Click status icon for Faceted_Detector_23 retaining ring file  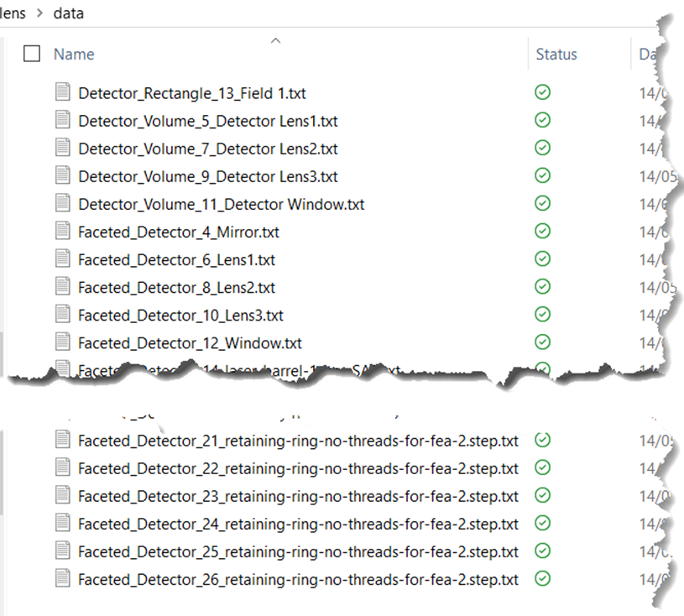(x=542, y=495)
